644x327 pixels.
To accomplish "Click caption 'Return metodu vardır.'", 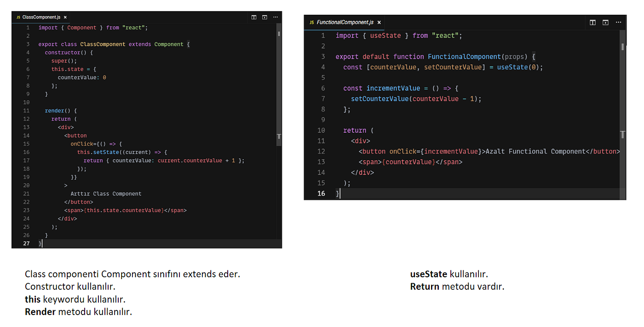I will coord(457,286).
